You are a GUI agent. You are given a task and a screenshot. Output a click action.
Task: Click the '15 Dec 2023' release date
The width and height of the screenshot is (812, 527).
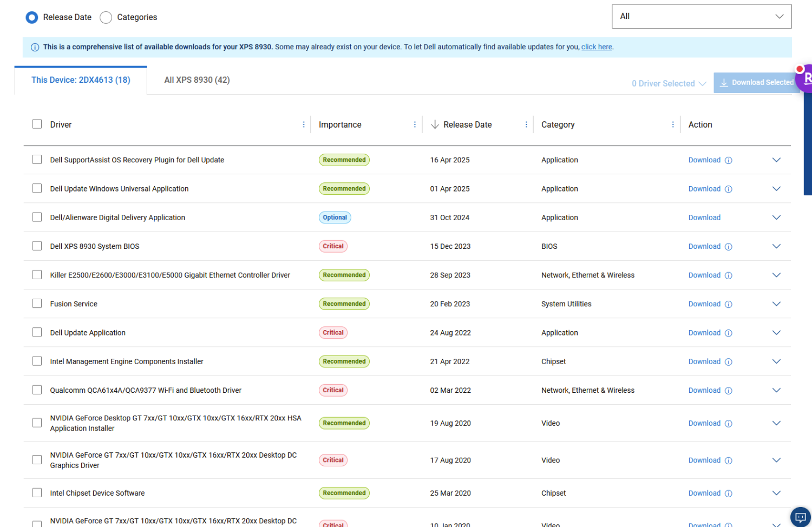tap(450, 246)
